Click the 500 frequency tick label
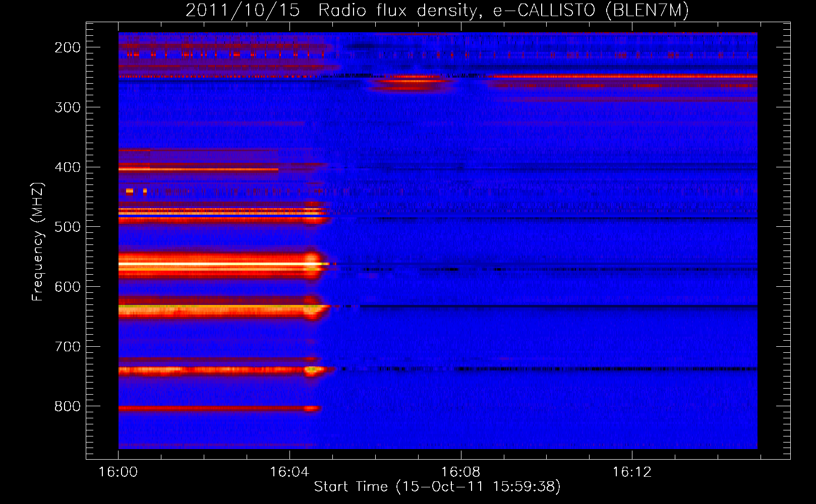 pyautogui.click(x=68, y=227)
